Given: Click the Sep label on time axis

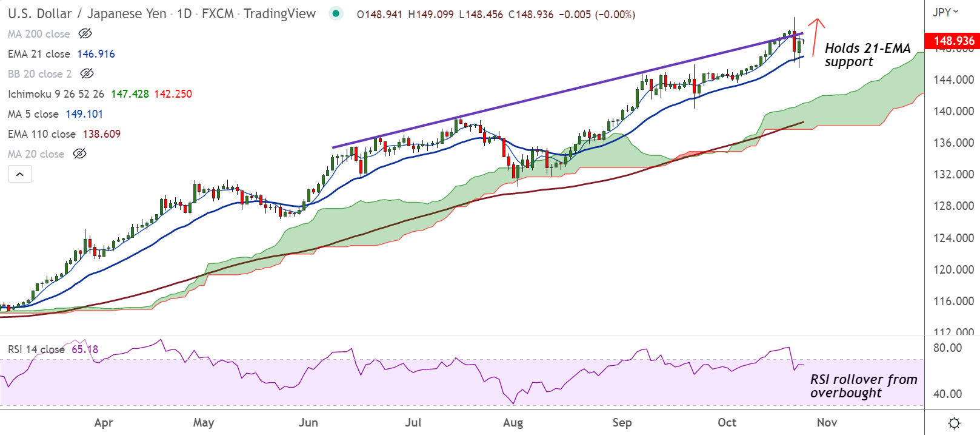Looking at the screenshot, I should pyautogui.click(x=622, y=423).
